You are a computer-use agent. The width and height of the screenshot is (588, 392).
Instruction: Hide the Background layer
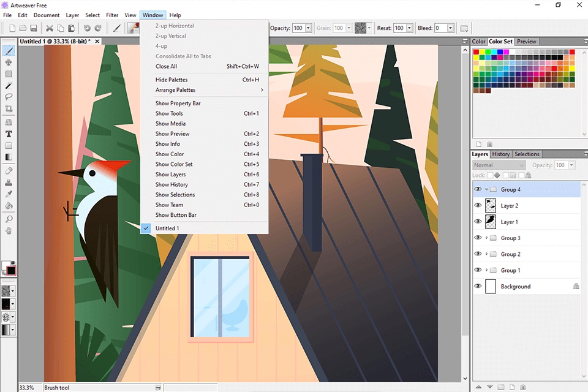pyautogui.click(x=478, y=286)
